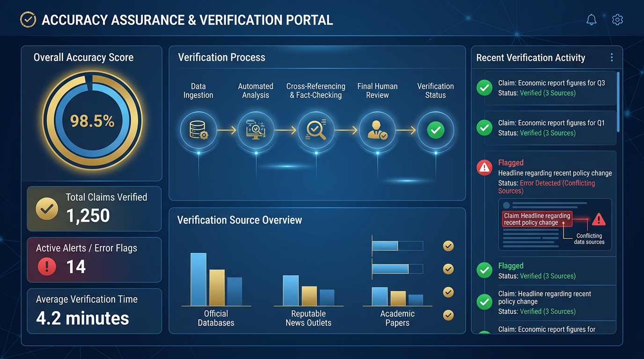
Task: Open claim Economic report figures for Q1
Action: (x=550, y=128)
